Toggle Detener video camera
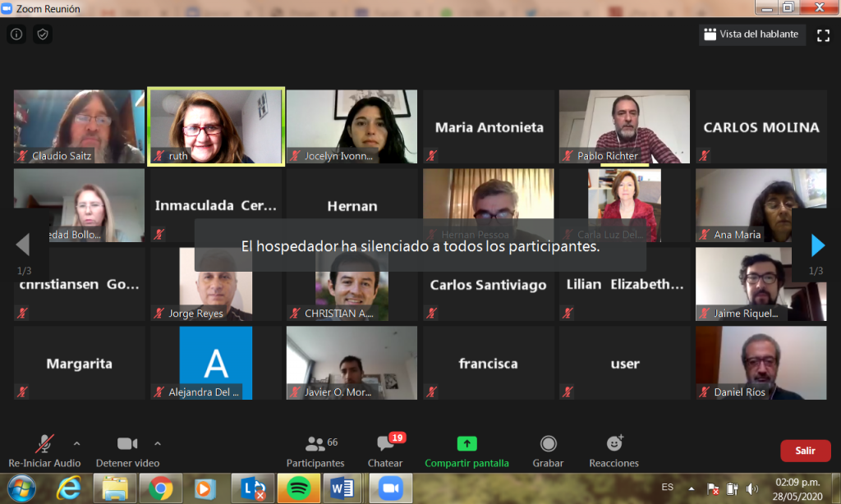This screenshot has height=504, width=841. [127, 451]
